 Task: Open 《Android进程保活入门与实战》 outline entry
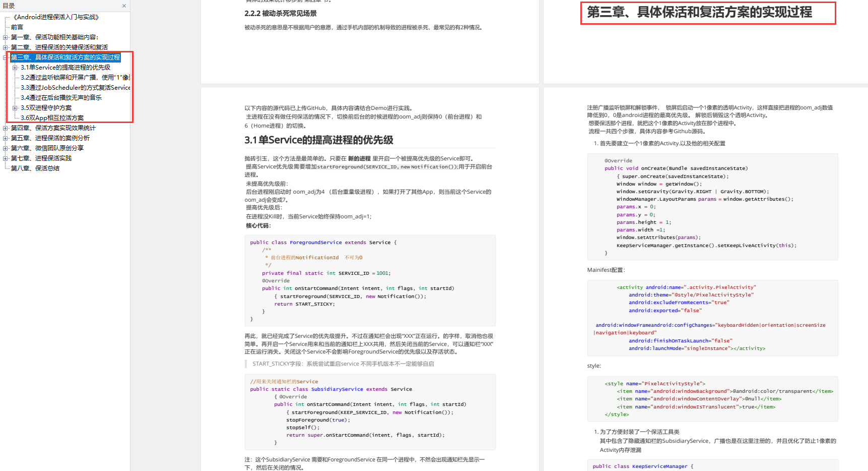[x=55, y=17]
